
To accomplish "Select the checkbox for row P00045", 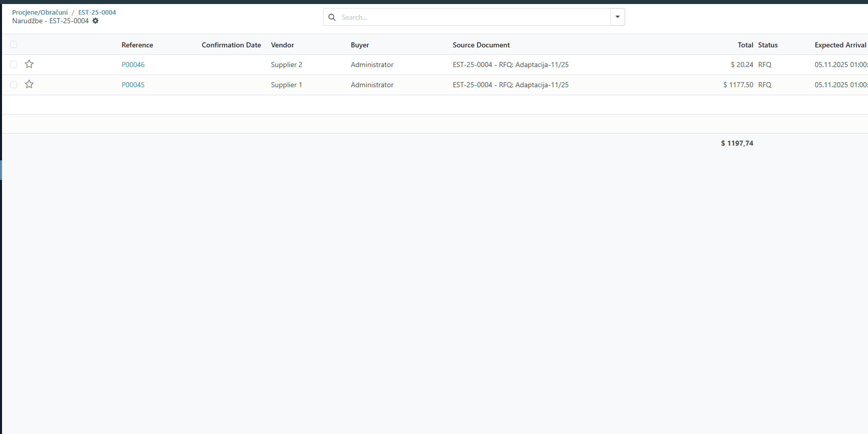I will (14, 85).
